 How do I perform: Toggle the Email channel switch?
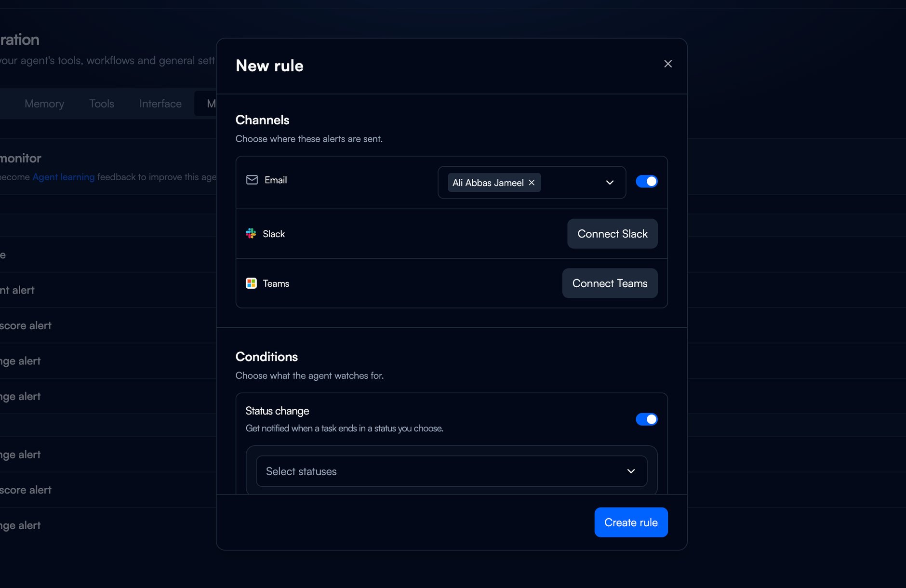point(646,181)
